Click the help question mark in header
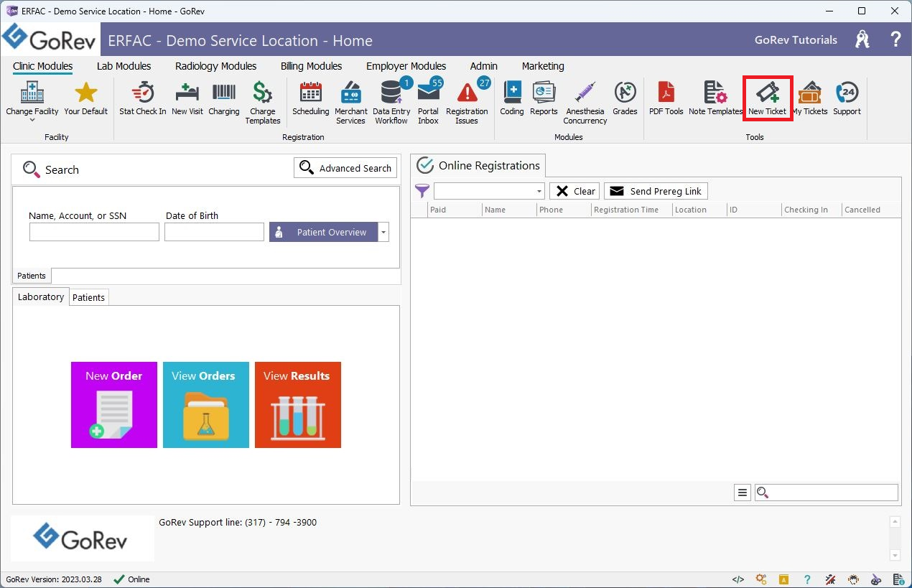This screenshot has height=588, width=912. [895, 39]
